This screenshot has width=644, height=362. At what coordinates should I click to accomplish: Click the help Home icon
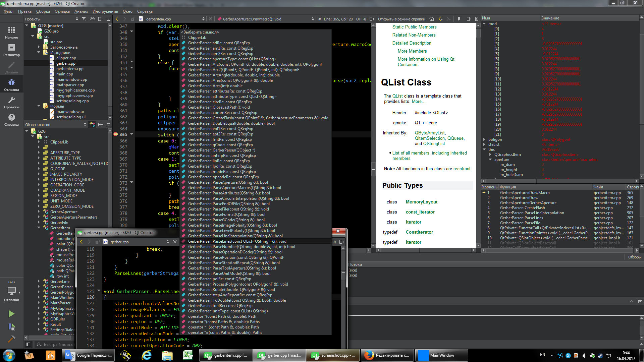click(x=432, y=19)
